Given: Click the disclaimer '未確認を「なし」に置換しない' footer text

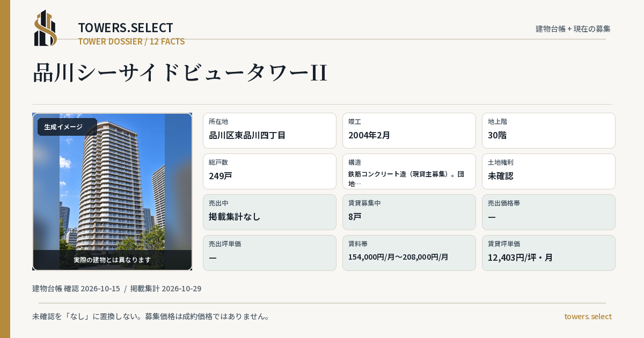Looking at the screenshot, I should (151, 317).
